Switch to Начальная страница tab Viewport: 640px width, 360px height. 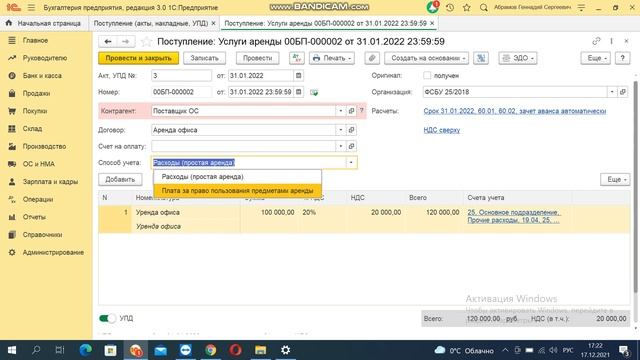(x=44, y=23)
